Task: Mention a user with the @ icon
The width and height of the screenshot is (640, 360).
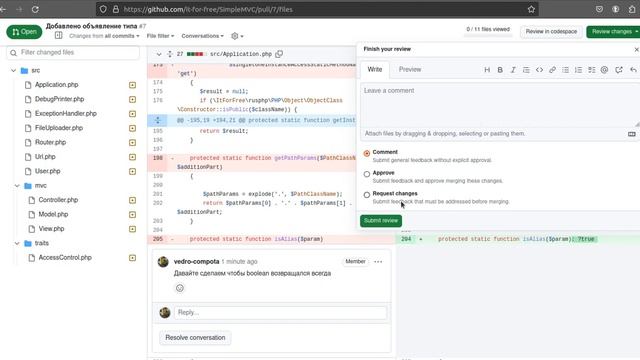Action: tap(604, 70)
